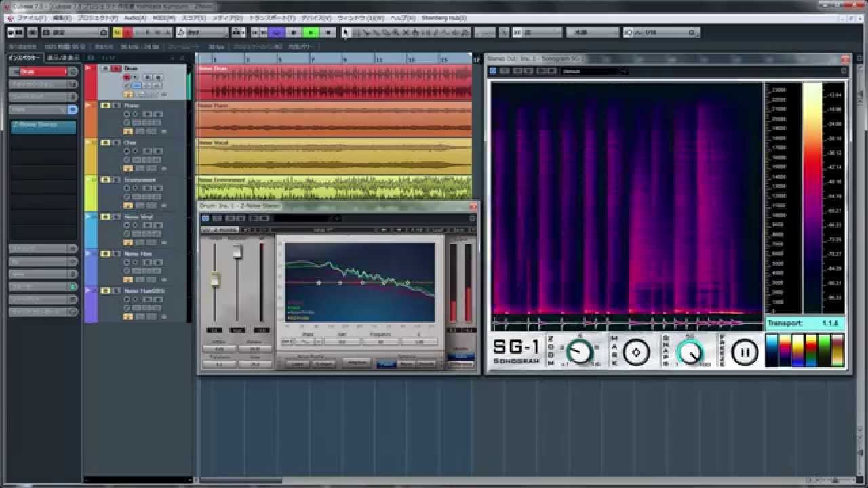Click the Snaps knob in SG-1 Sonogram
This screenshot has height=488, width=868.
(x=690, y=352)
